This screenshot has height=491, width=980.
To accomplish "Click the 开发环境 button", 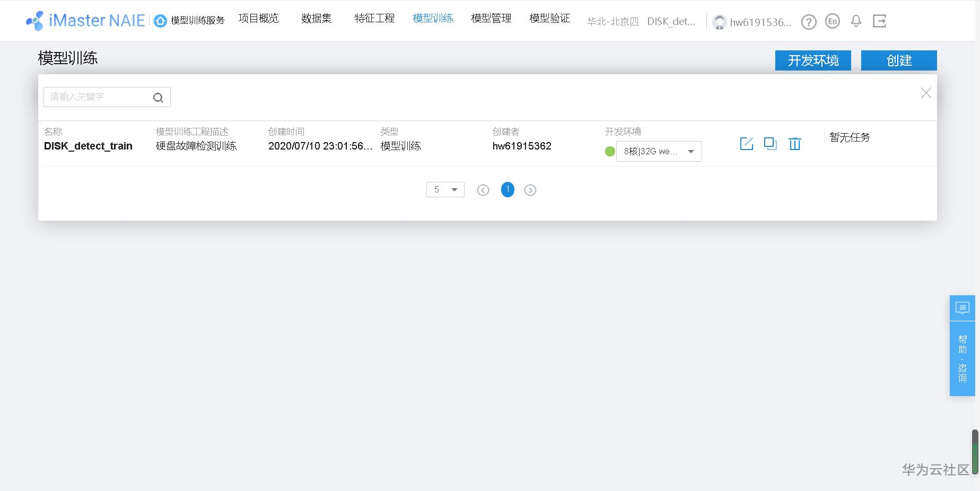I will tap(813, 60).
